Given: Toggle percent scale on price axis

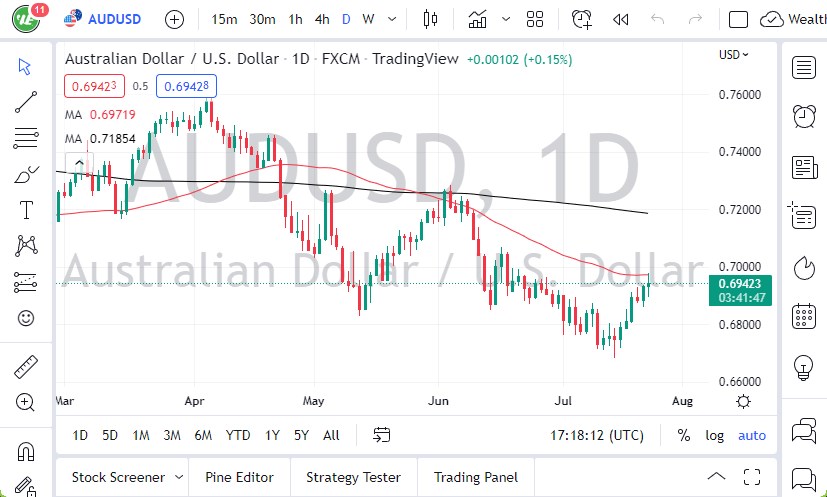Looking at the screenshot, I should [684, 435].
